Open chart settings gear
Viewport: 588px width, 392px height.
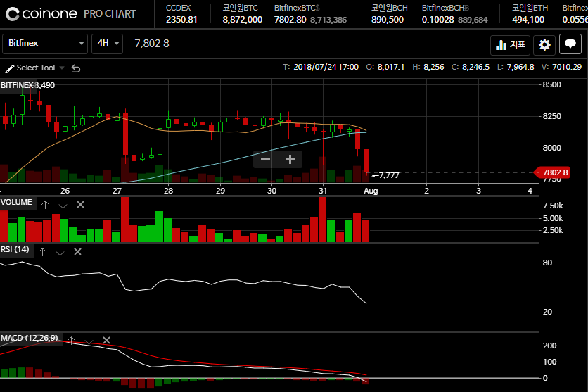click(x=544, y=45)
